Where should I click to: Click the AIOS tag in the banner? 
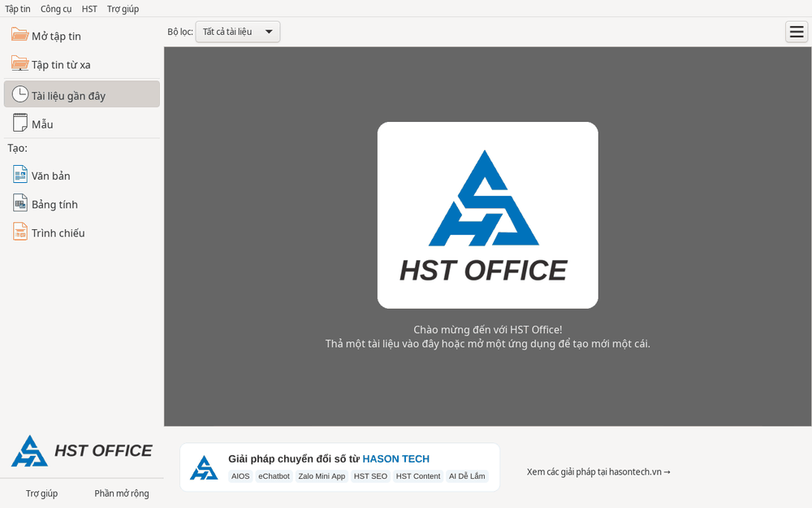(x=240, y=475)
